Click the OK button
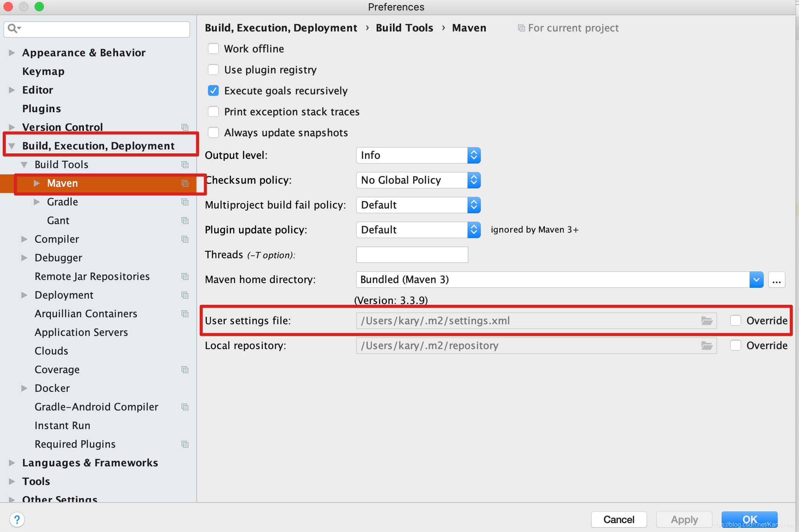799x532 pixels. 749,520
